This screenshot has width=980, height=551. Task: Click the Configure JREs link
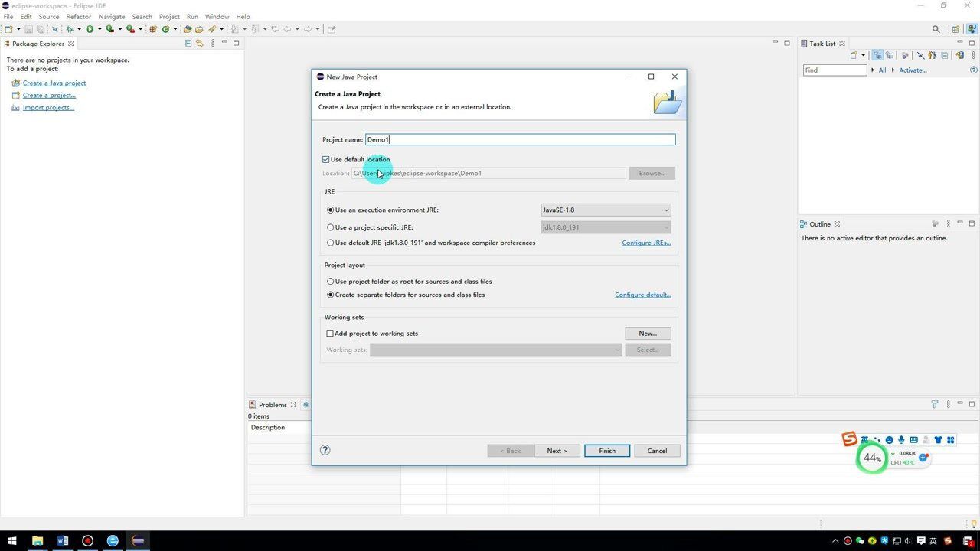[645, 243]
